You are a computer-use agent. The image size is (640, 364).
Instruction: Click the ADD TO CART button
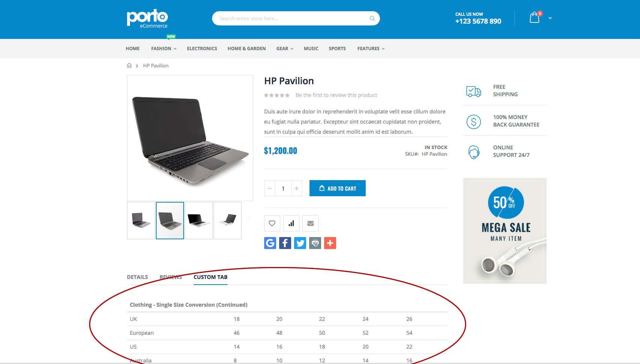tap(337, 188)
